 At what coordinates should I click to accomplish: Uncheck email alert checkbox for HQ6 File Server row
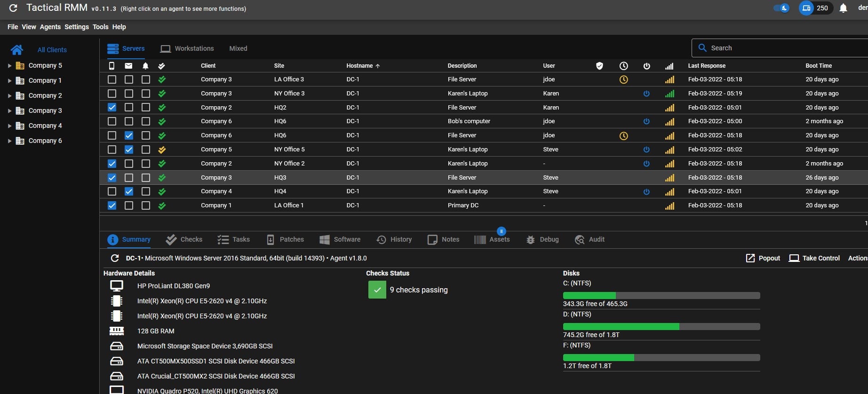pyautogui.click(x=128, y=135)
